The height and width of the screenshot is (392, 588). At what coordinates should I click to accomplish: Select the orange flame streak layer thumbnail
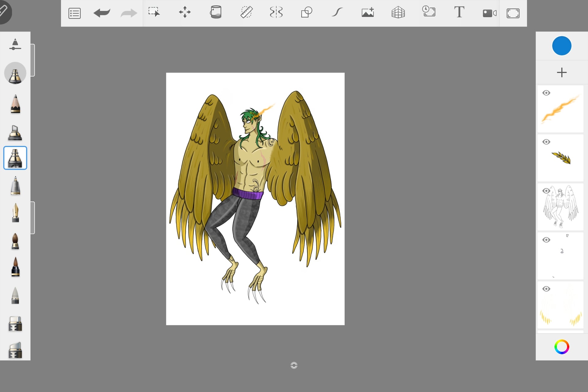(560, 109)
